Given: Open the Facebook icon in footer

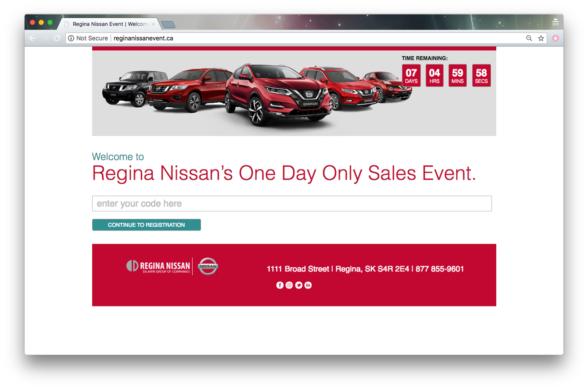Looking at the screenshot, I should pos(280,285).
